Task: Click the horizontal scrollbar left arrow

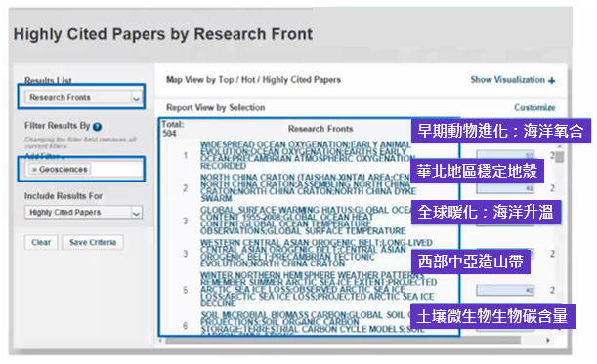Action: pos(161,340)
